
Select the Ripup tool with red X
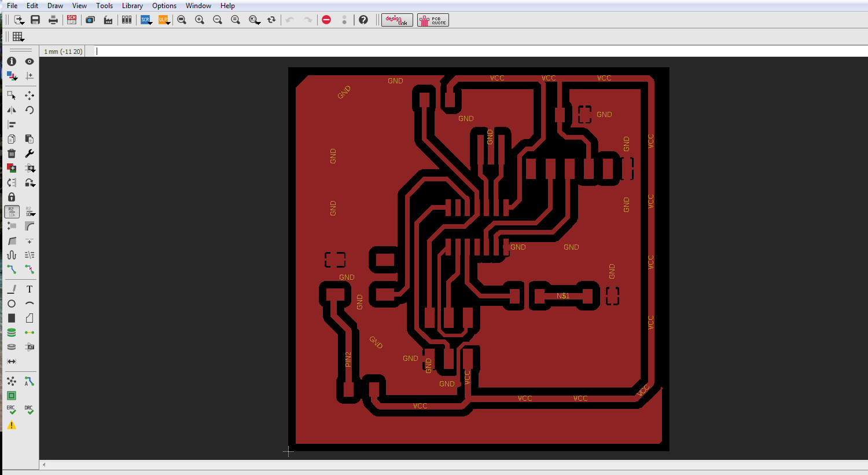(30, 270)
